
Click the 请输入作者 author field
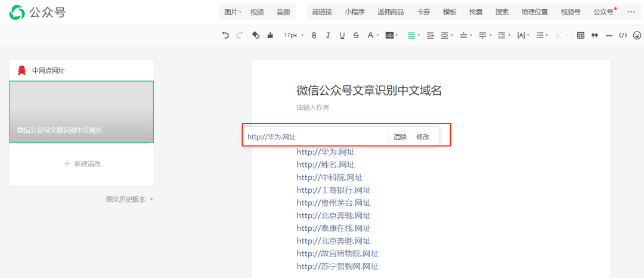click(x=313, y=107)
